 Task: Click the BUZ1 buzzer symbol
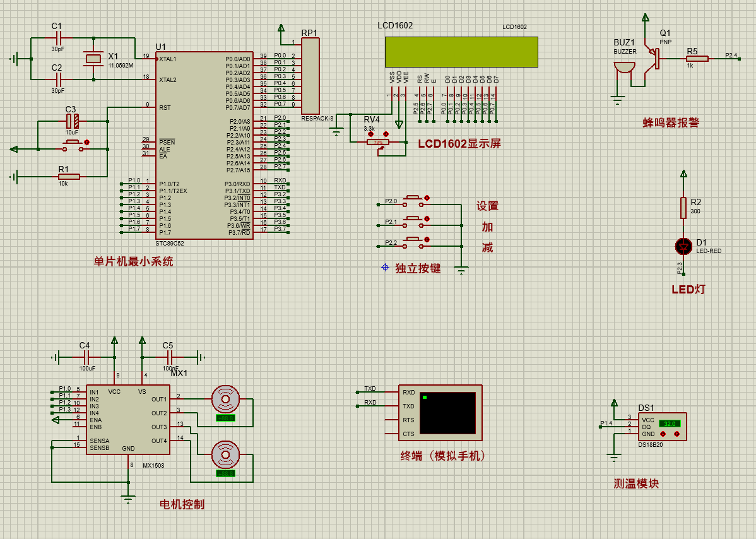click(624, 67)
